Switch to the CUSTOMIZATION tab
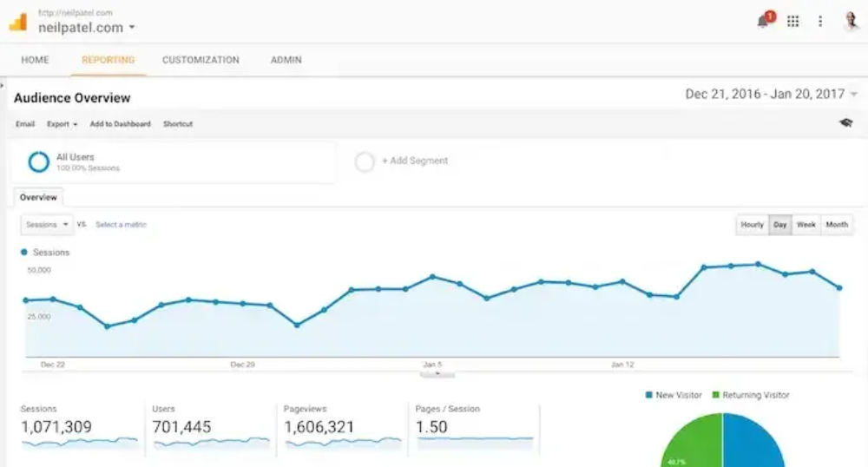This screenshot has width=868, height=467. tap(201, 60)
